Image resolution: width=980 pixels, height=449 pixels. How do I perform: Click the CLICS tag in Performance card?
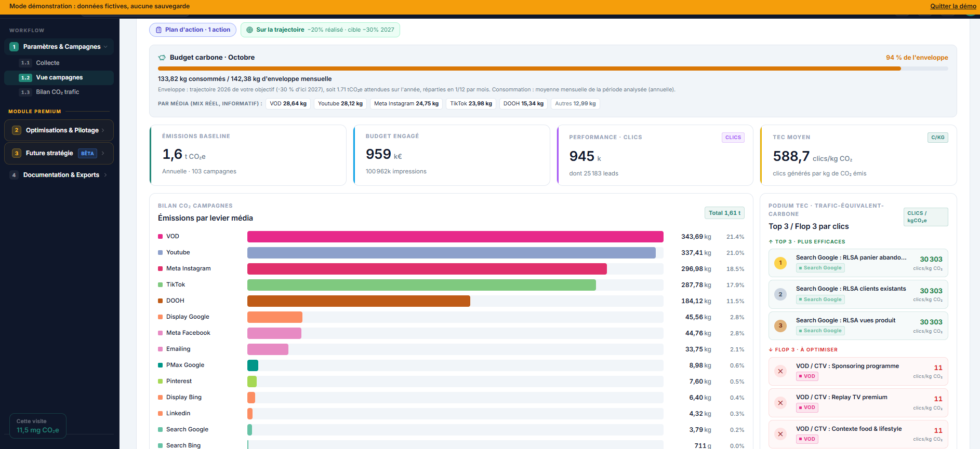733,138
